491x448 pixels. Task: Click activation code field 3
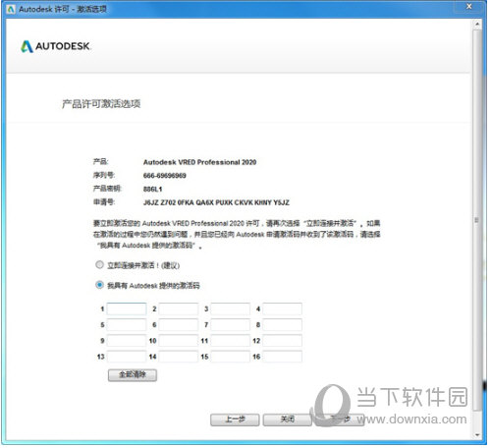231,308
